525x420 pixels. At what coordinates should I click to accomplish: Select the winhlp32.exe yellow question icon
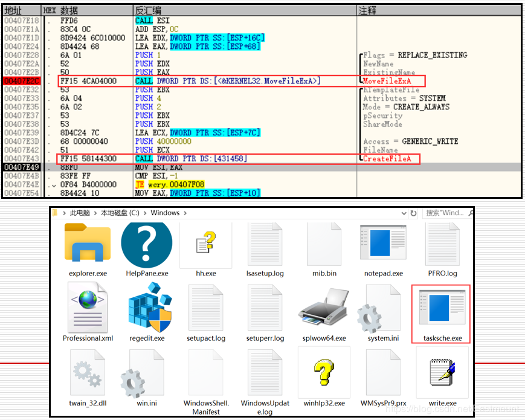coord(324,372)
